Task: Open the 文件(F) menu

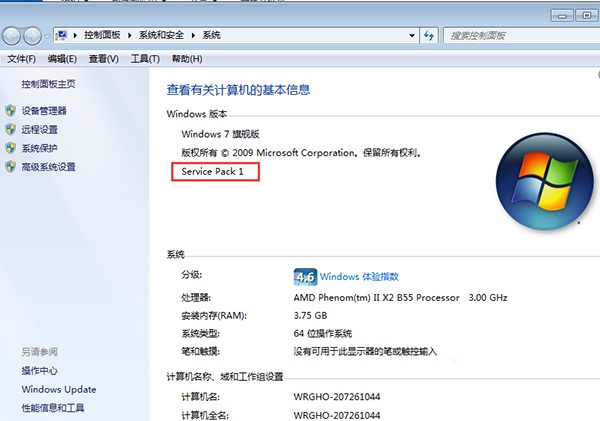Action: click(x=21, y=59)
